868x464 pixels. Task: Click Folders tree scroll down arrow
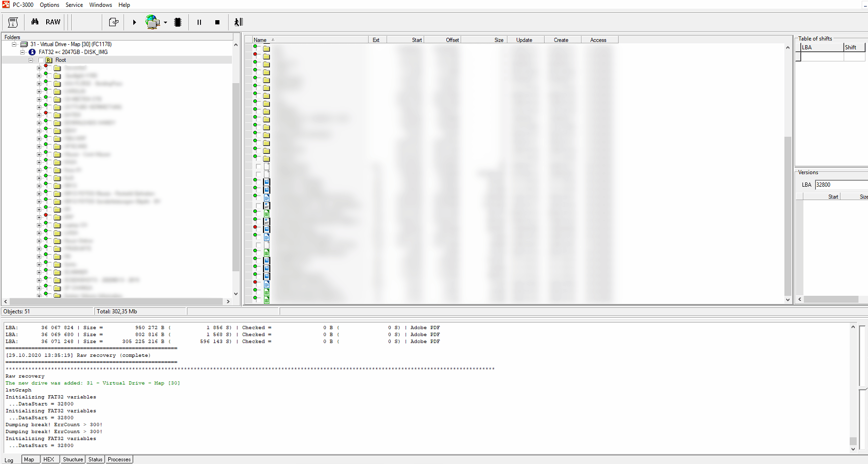(x=236, y=294)
